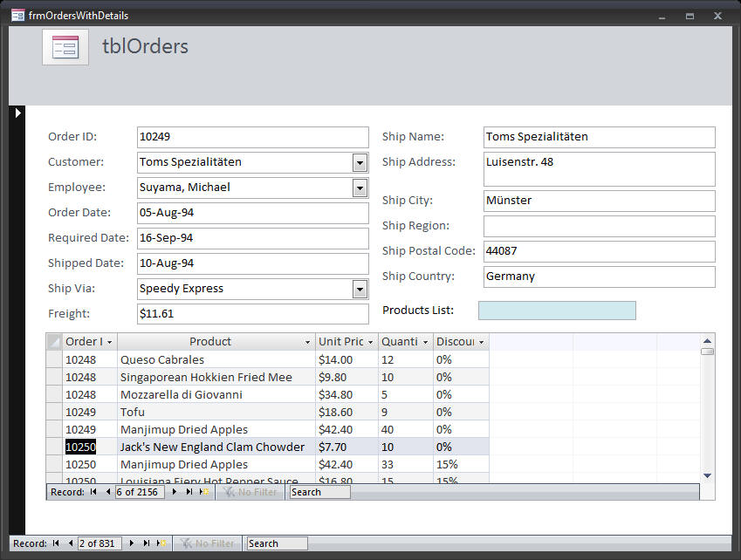Go to next record in subform navigator
Viewport: 741px width, 560px height.
click(x=175, y=492)
